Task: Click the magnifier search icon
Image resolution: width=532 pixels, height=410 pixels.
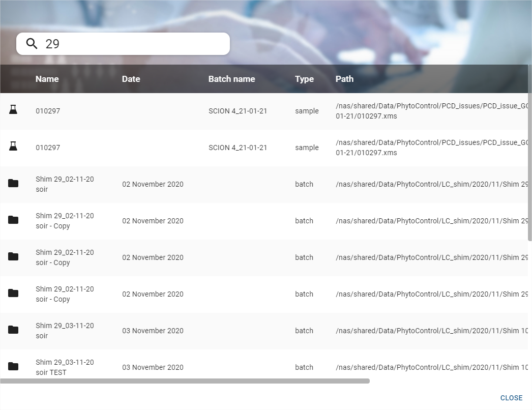Action: click(32, 44)
